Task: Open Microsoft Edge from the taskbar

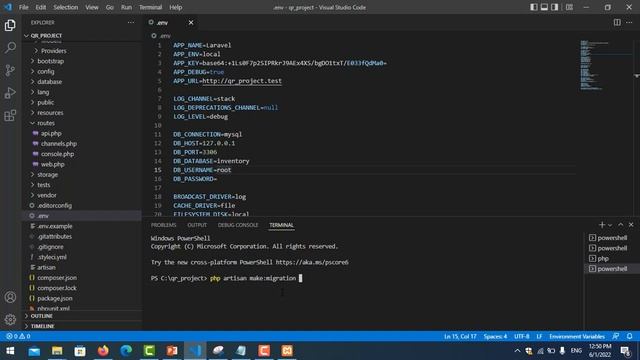Action: click(x=126, y=351)
